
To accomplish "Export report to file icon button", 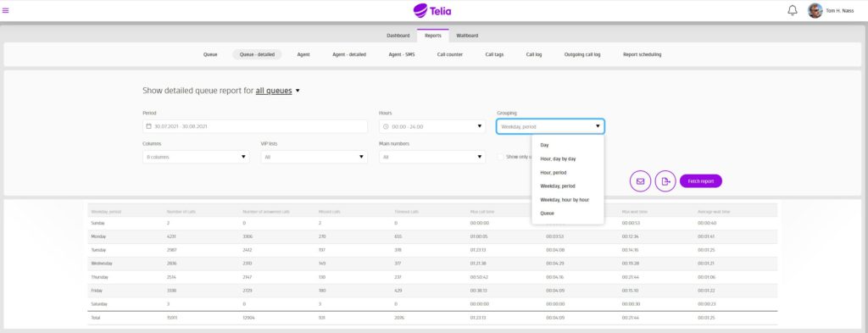I will tap(665, 180).
